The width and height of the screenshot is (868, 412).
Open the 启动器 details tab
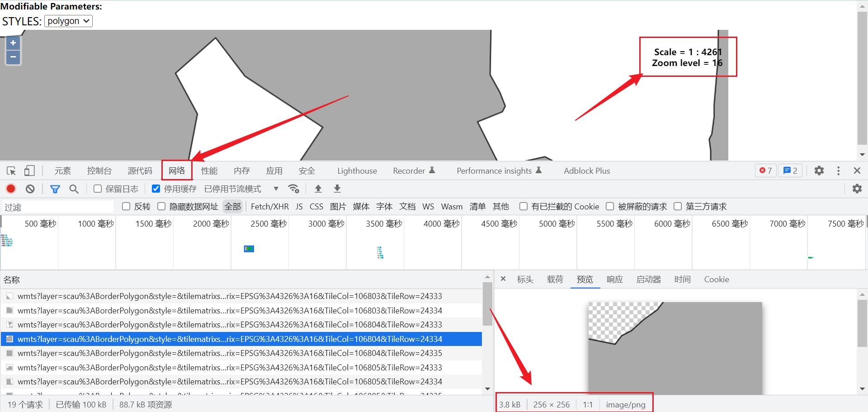(649, 279)
